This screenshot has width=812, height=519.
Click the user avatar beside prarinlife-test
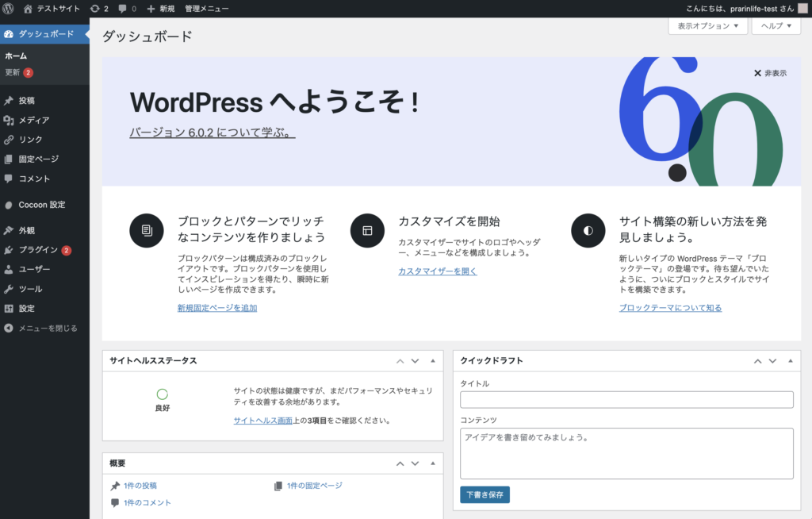tap(802, 8)
